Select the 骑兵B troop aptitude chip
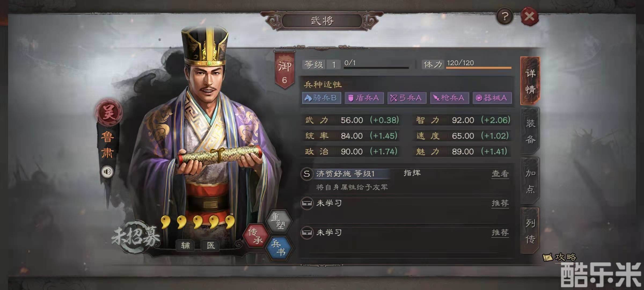This screenshot has width=644, height=290. 321,98
